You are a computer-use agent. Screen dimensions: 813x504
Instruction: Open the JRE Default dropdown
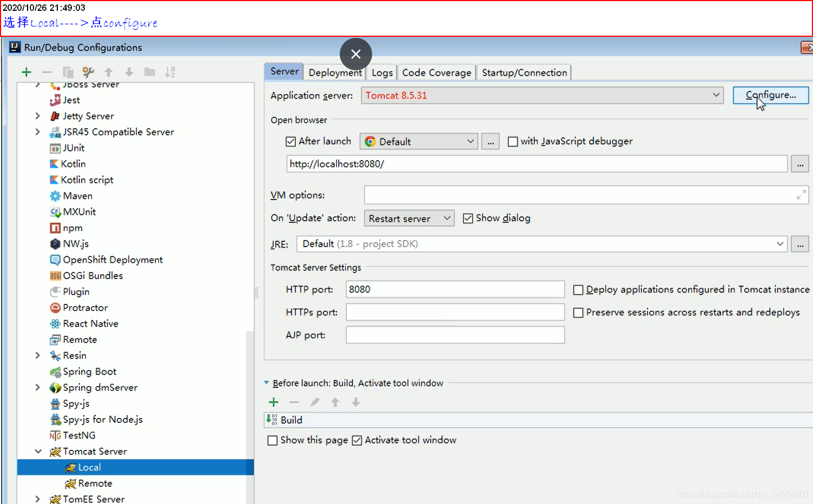click(x=542, y=244)
